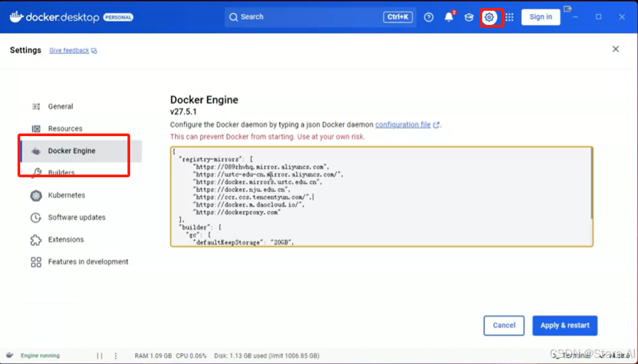Click the ccr.ccs.tencentyun.com mirror line

coord(253,198)
